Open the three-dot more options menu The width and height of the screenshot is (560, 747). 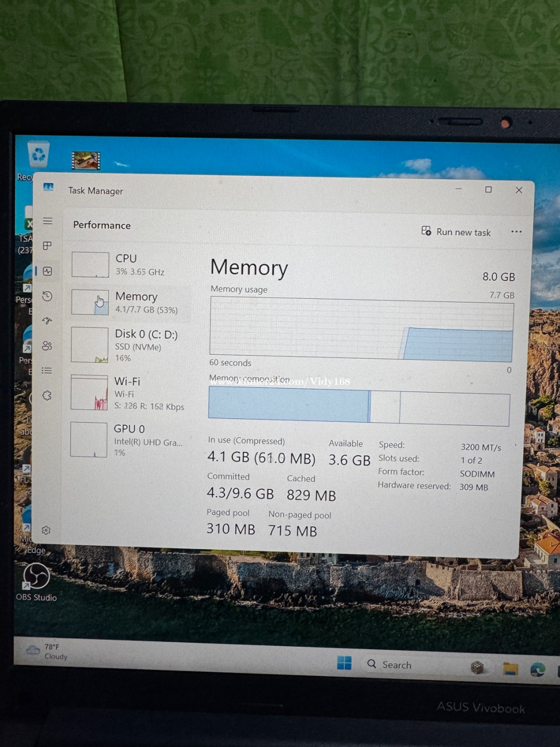tap(516, 232)
